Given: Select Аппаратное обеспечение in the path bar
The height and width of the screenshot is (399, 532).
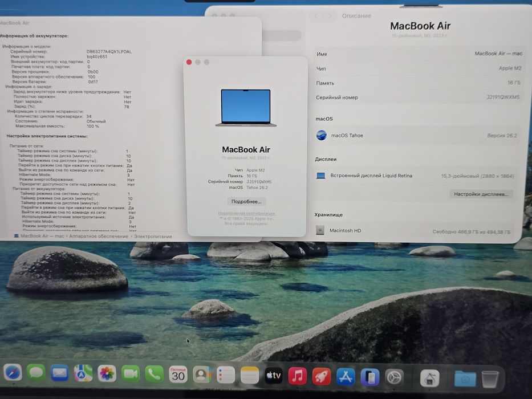Looking at the screenshot, I should pos(99,236).
